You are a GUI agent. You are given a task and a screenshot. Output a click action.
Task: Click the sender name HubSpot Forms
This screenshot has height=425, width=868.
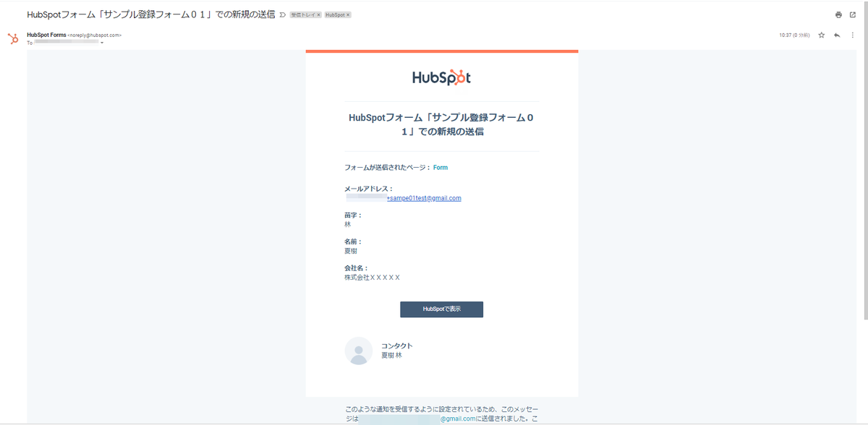tap(46, 35)
